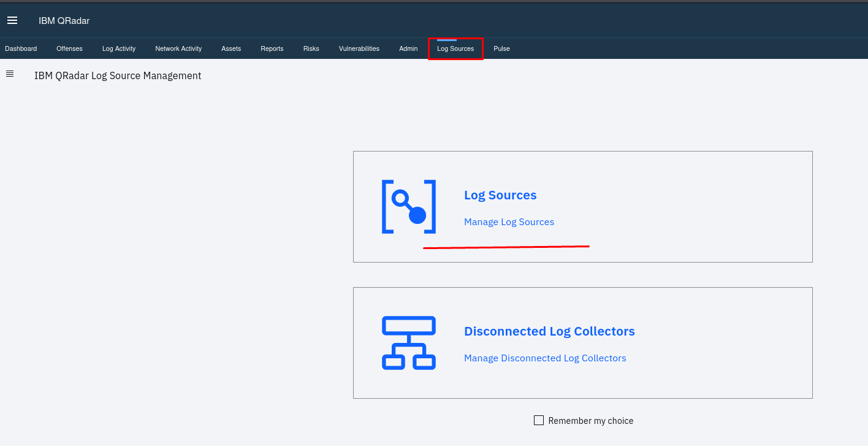Open the Assets tab
868x446 pixels.
click(231, 48)
